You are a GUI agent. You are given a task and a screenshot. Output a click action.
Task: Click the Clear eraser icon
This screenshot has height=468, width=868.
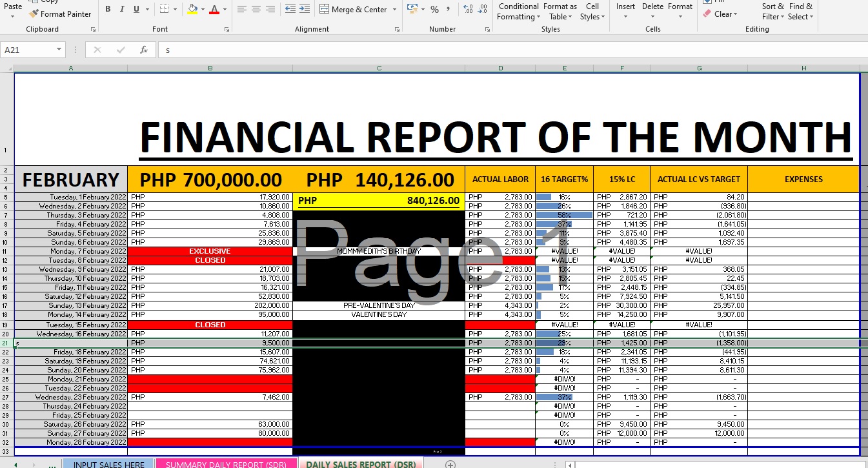coord(707,14)
